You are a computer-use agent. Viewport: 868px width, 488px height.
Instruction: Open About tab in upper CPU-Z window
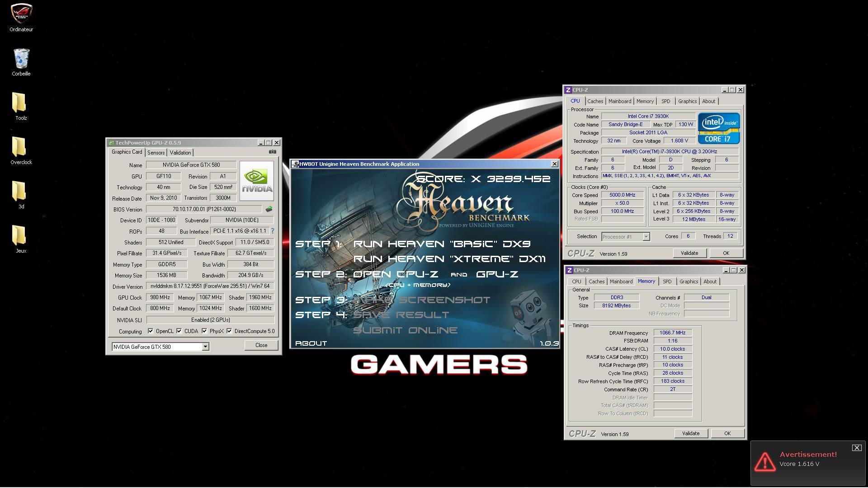708,101
